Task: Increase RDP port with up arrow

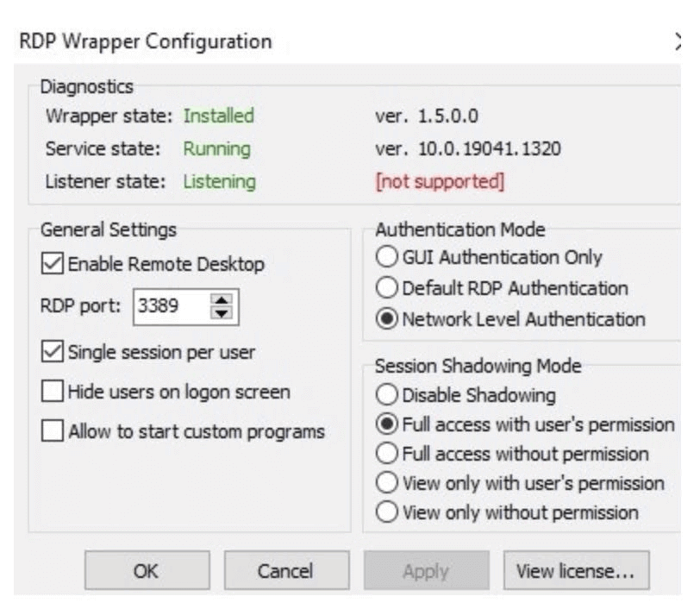Action: 222,301
